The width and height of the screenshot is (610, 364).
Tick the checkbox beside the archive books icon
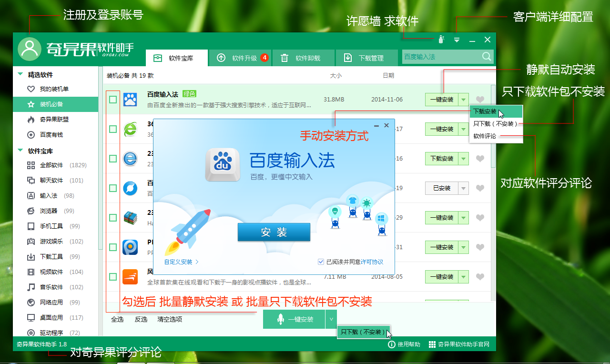click(x=113, y=218)
